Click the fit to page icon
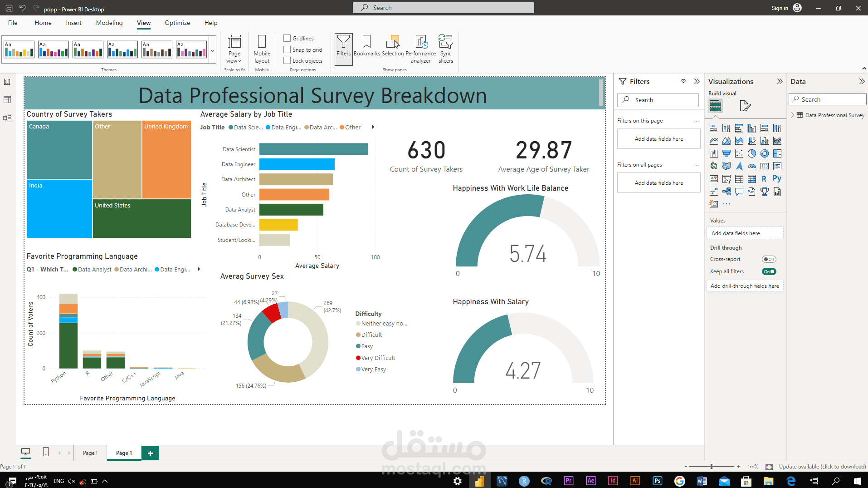Image resolution: width=868 pixels, height=488 pixels. [769, 467]
